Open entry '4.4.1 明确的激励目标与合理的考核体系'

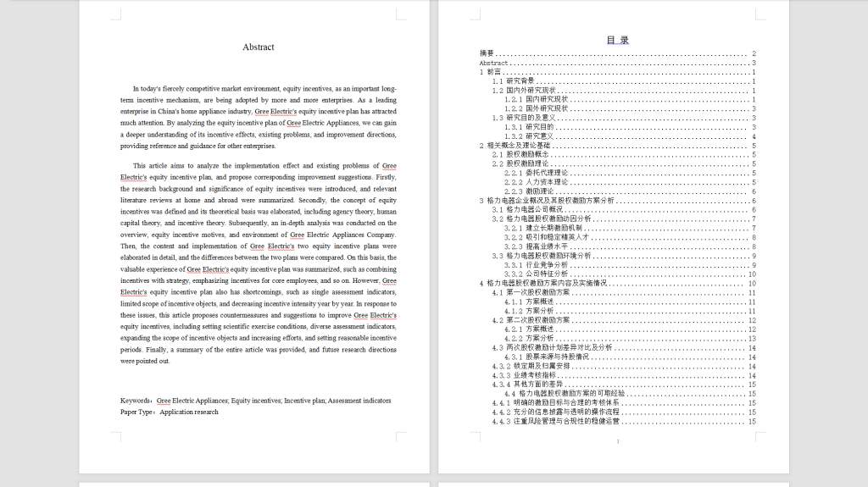[x=624, y=403]
